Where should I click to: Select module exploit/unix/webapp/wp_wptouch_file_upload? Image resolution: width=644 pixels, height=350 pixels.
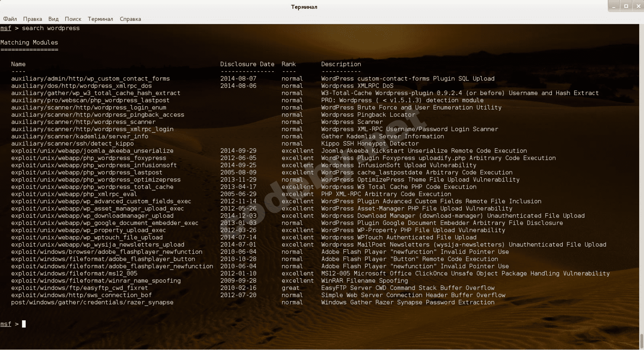[87, 238]
